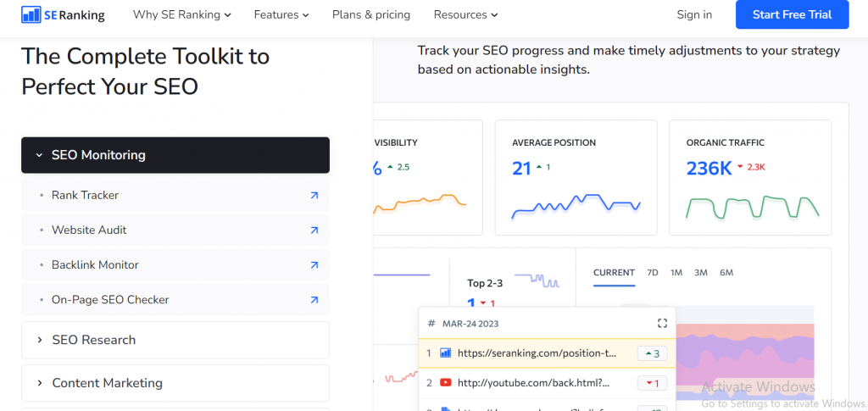Go to Plans & pricing page
The image size is (868, 411).
tap(371, 14)
